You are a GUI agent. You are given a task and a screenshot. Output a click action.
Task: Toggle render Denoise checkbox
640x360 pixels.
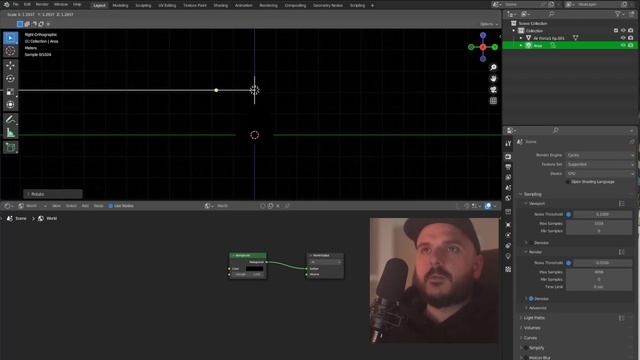pyautogui.click(x=531, y=299)
